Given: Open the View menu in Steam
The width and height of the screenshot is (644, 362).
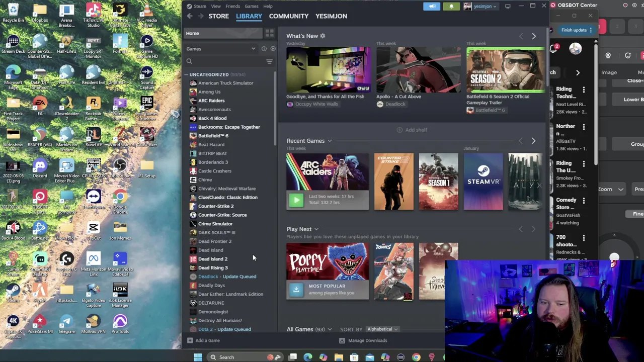Looking at the screenshot, I should (x=216, y=6).
